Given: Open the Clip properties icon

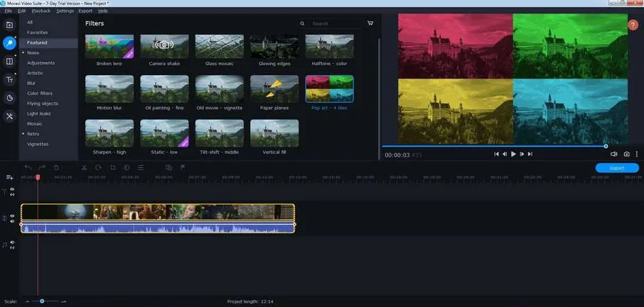Looking at the screenshot, I should coord(140,167).
